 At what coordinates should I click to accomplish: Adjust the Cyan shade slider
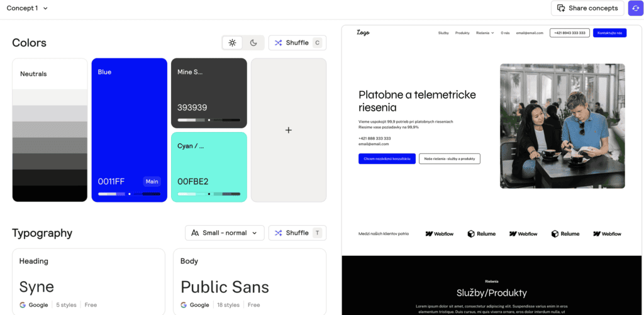pyautogui.click(x=209, y=194)
